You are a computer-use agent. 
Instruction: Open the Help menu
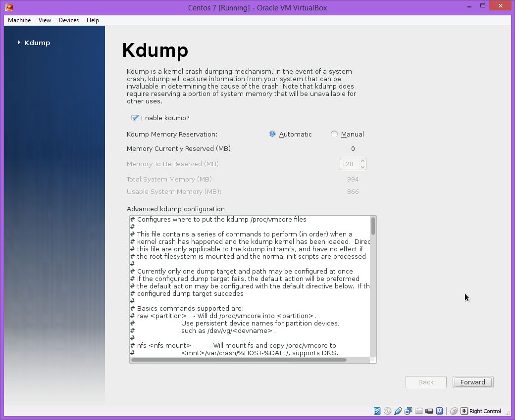coord(93,20)
